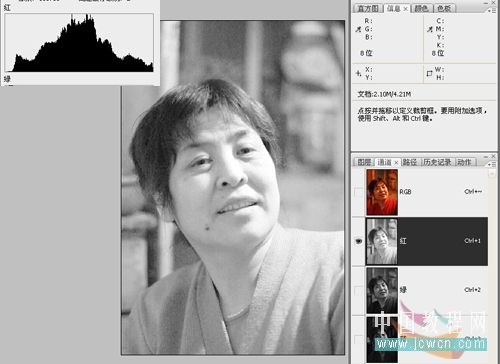Switch to the 动作 actions tab
Image resolution: width=500 pixels, height=364 pixels.
(x=464, y=162)
